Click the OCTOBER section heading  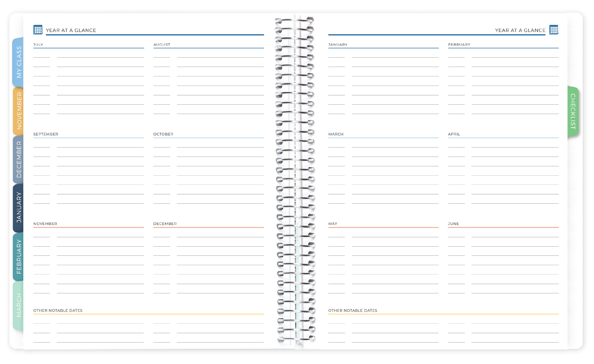(x=163, y=134)
